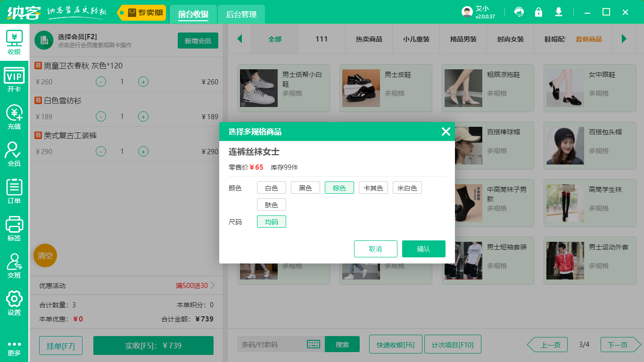Select the 时尚女装 category tab
This screenshot has width=644, height=362.
pos(511,39)
